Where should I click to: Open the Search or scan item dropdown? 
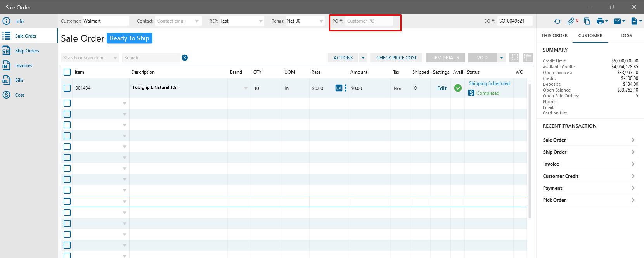115,58
